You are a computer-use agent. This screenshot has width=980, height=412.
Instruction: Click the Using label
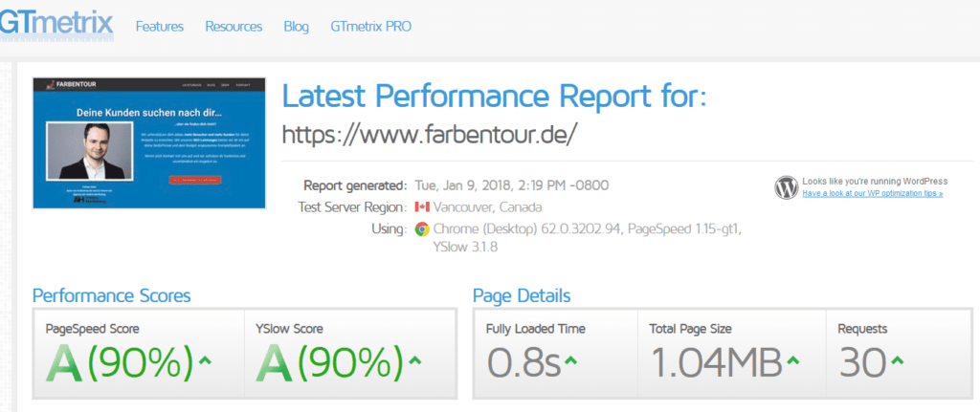(x=389, y=229)
